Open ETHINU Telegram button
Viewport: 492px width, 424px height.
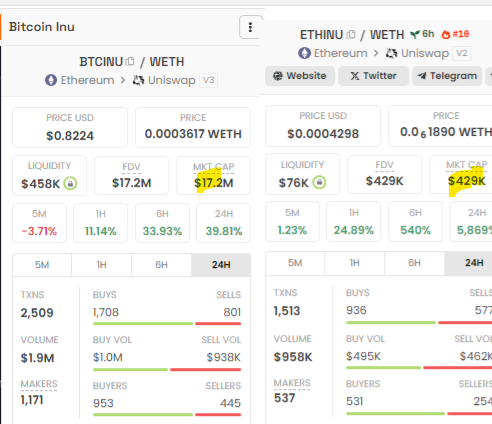447,76
